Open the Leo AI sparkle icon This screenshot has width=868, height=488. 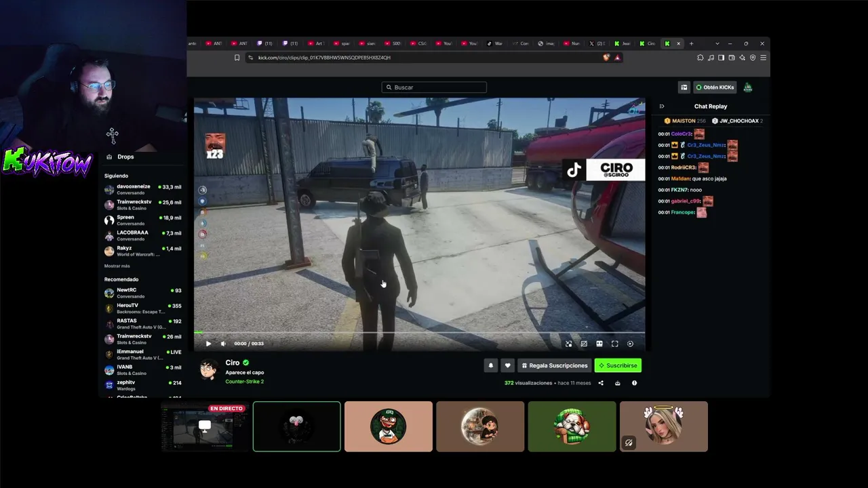tap(742, 58)
